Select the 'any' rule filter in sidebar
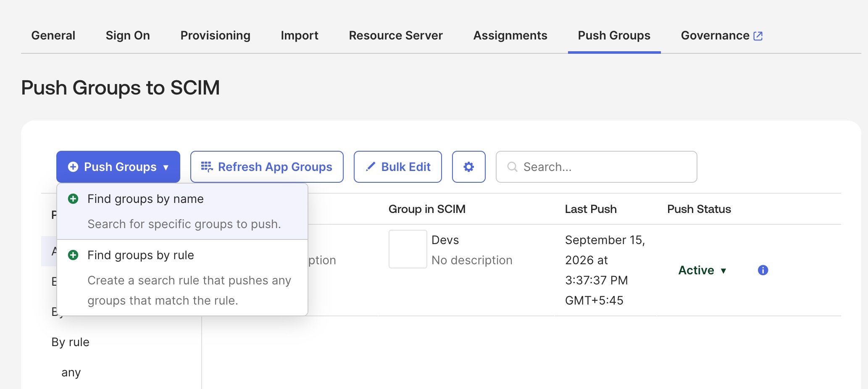The height and width of the screenshot is (389, 868). point(71,373)
